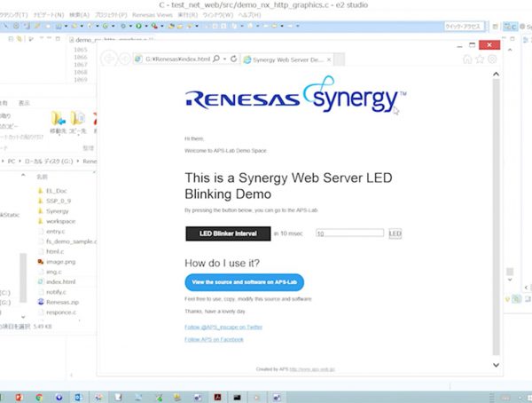
Task: Select the index.html file
Action: 57,281
